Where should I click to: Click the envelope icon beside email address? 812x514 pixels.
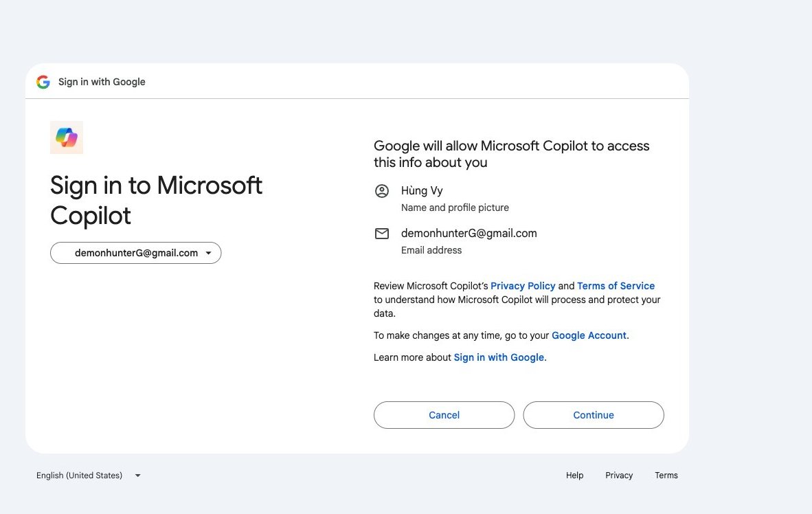382,234
